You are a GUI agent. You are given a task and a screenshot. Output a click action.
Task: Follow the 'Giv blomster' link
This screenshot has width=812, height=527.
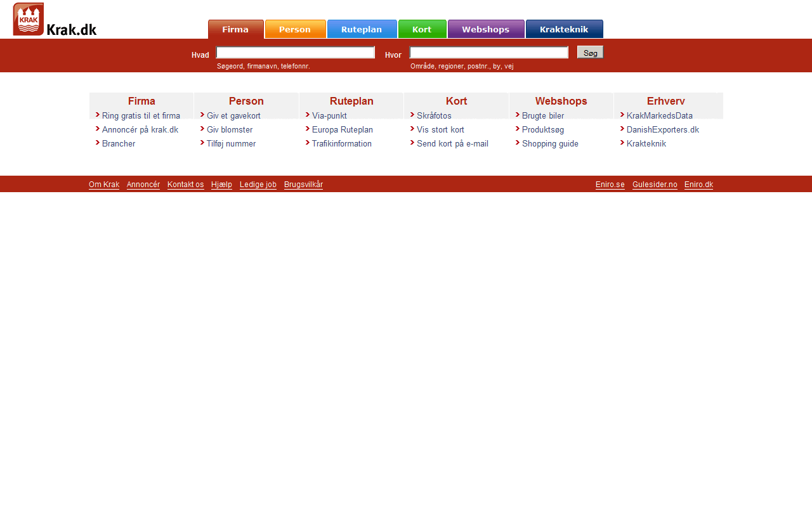coord(230,129)
